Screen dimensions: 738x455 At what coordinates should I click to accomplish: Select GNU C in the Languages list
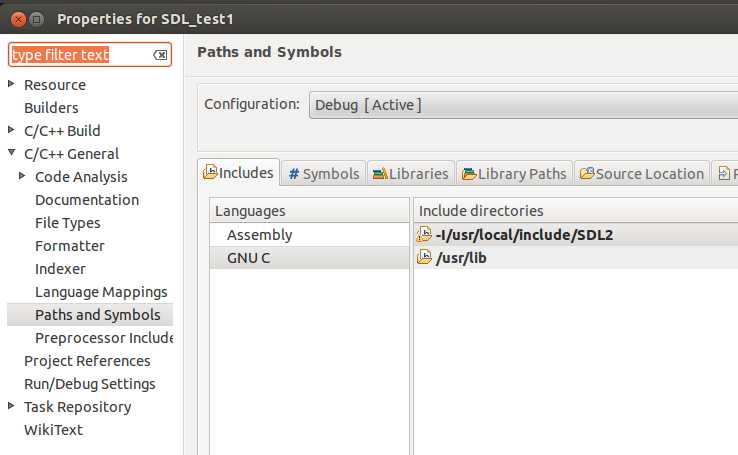pyautogui.click(x=310, y=258)
